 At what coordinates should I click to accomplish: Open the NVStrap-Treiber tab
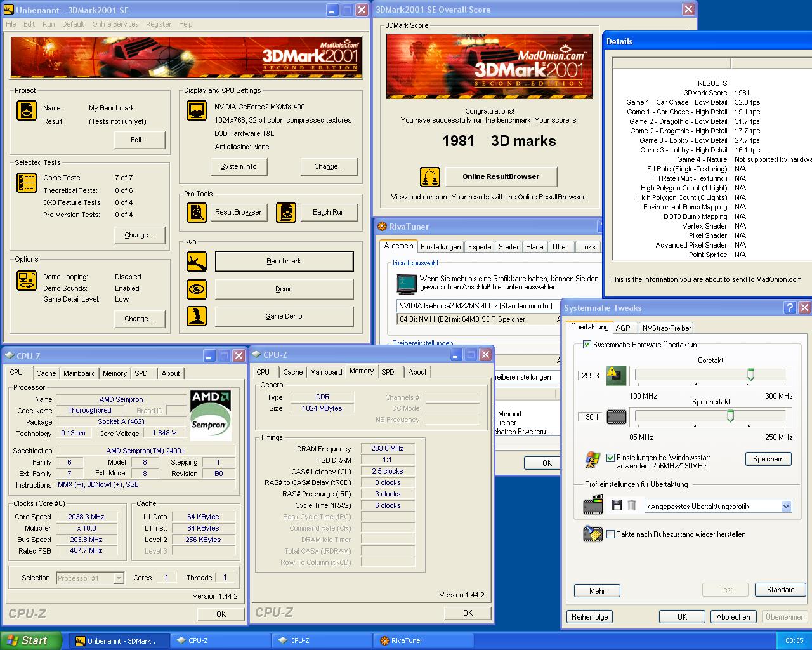pos(666,328)
